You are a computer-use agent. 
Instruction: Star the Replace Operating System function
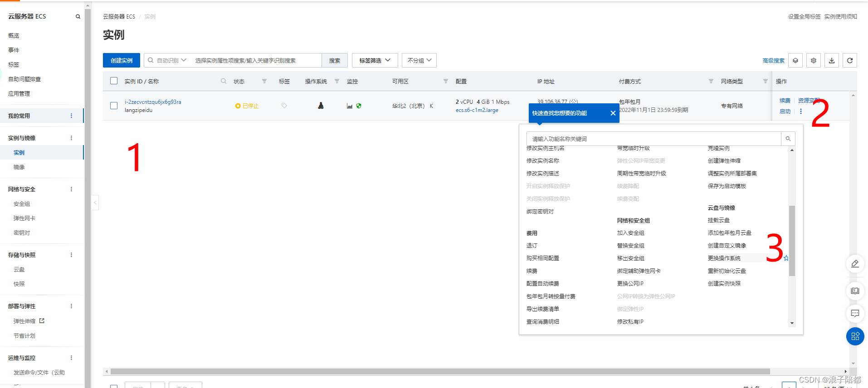point(786,258)
